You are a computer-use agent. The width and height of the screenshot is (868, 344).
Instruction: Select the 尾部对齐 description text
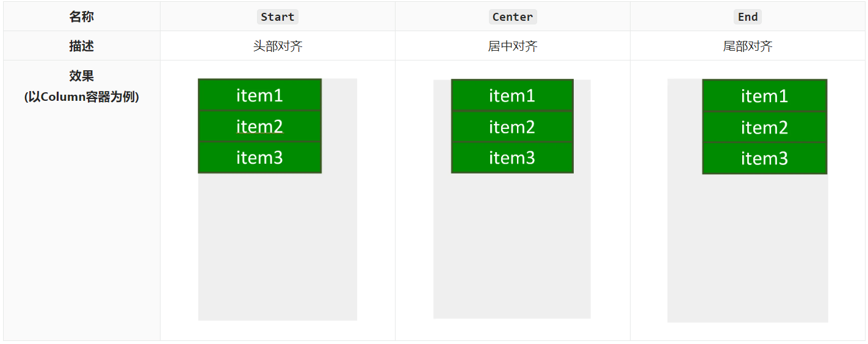click(x=748, y=46)
